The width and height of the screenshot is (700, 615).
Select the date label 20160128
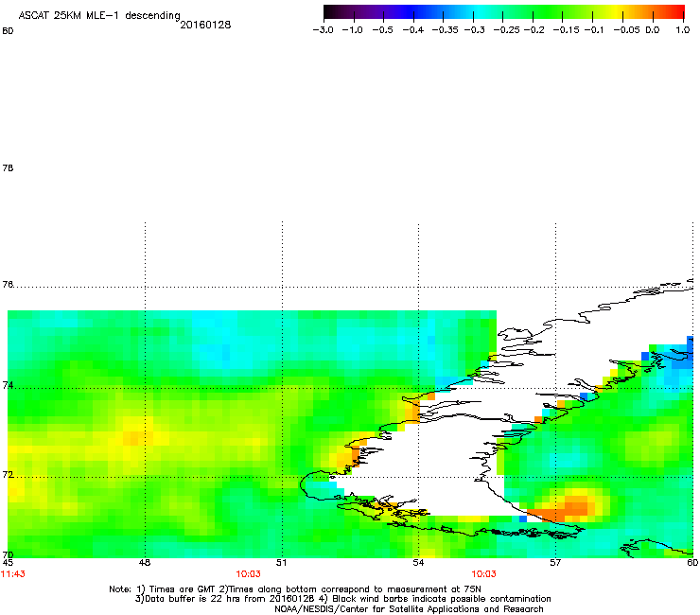[205, 25]
